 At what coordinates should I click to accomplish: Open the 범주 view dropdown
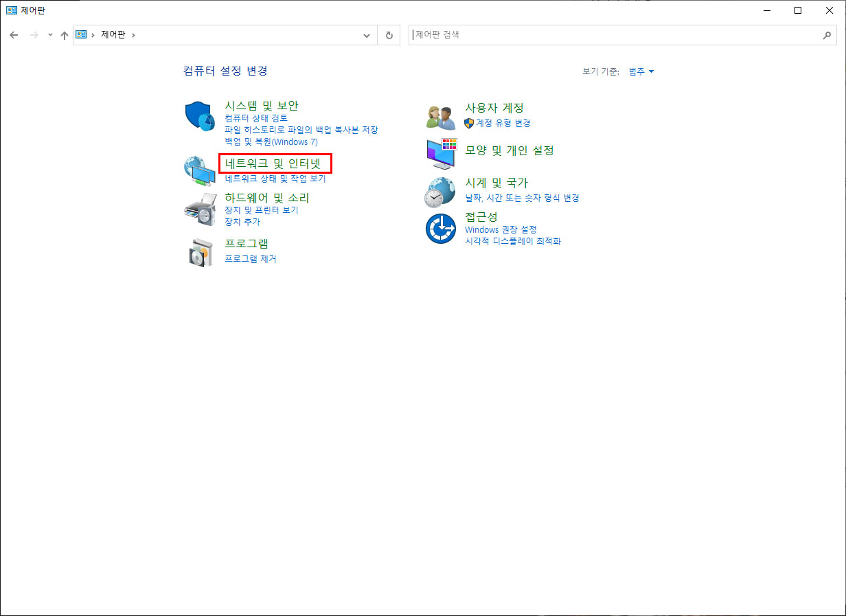[x=640, y=71]
